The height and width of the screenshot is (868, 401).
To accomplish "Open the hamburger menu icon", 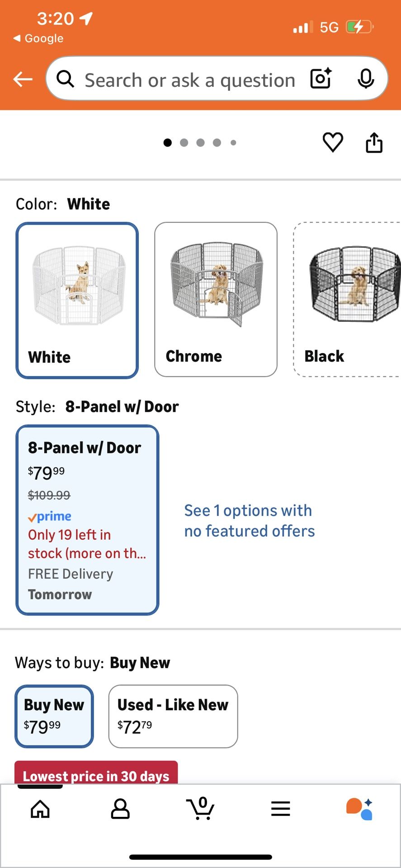I will [280, 809].
